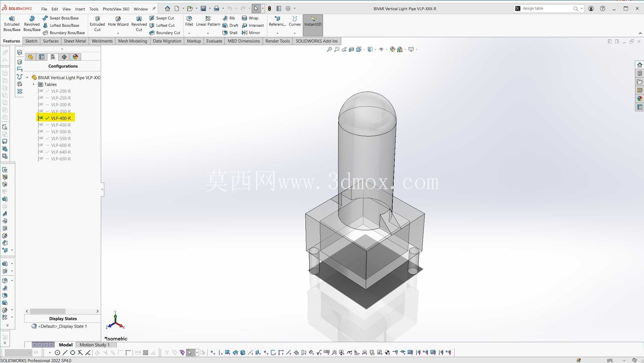
Task: Open the PropertyManager tab icon
Action: tap(42, 57)
